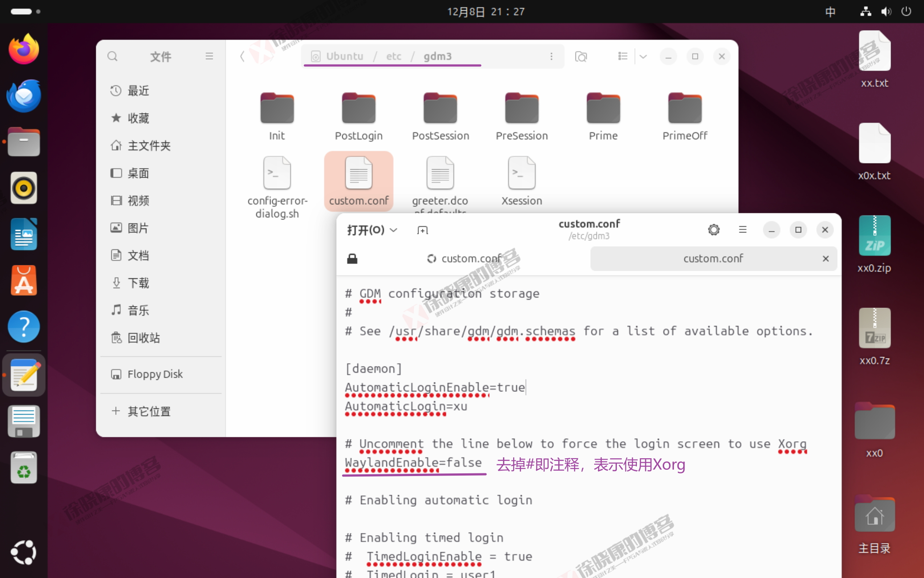
Task: Open 其它位置 in the sidebar
Action: pyautogui.click(x=149, y=411)
